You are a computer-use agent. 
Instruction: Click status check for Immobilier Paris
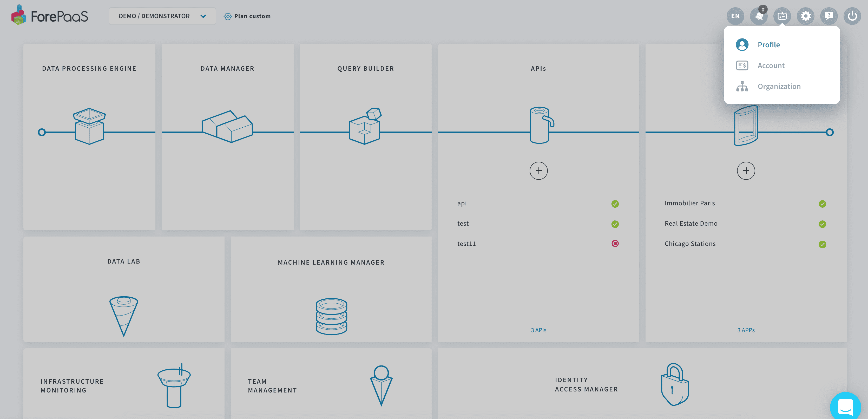[822, 204]
